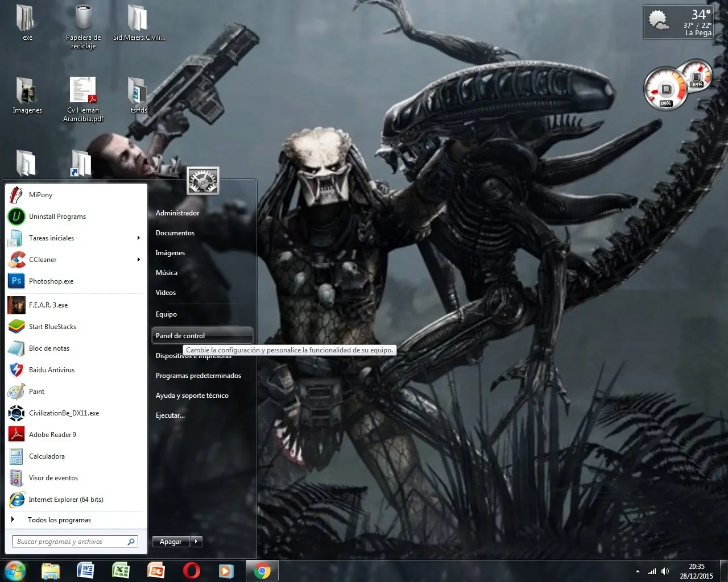
Task: Open Paint icon in Start menu
Action: point(16,392)
